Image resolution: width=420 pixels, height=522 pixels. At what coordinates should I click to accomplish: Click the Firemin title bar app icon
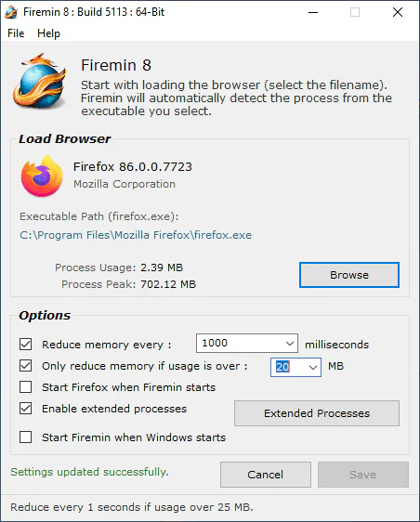pos(11,12)
